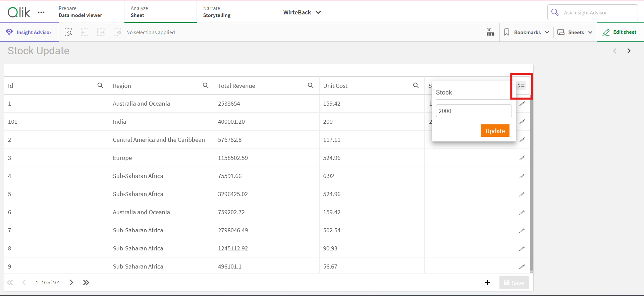Expand the Bookmarks dropdown
This screenshot has width=644, height=296.
527,32
